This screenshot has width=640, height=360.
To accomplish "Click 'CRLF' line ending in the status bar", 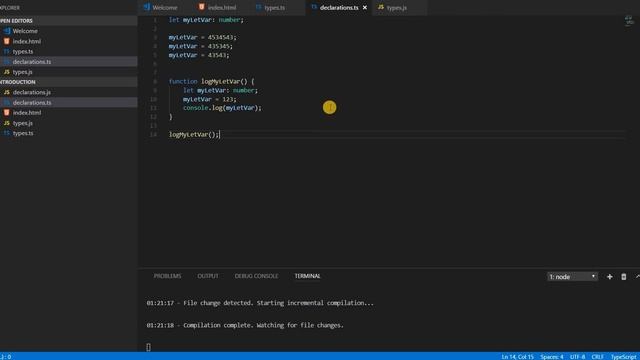I will pyautogui.click(x=598, y=357).
